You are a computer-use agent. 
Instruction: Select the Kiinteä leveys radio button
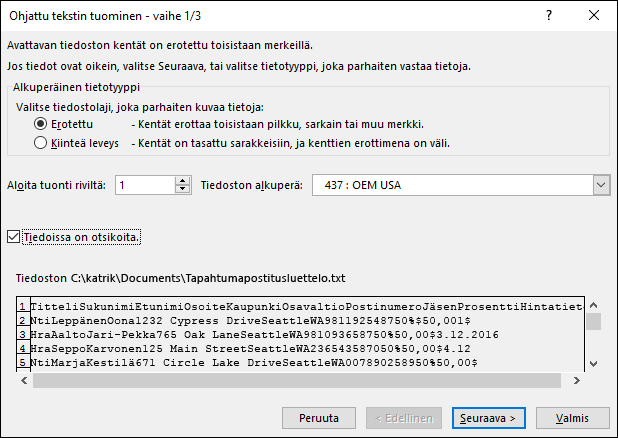[x=40, y=143]
